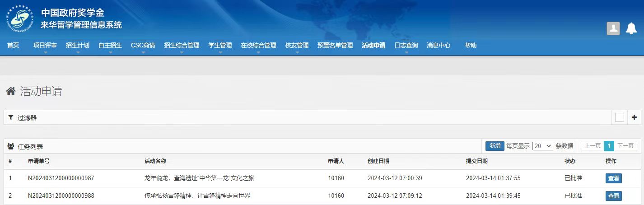644x205 pixels.
Task: Toggle the checkbox in the filter bar
Action: click(619, 117)
